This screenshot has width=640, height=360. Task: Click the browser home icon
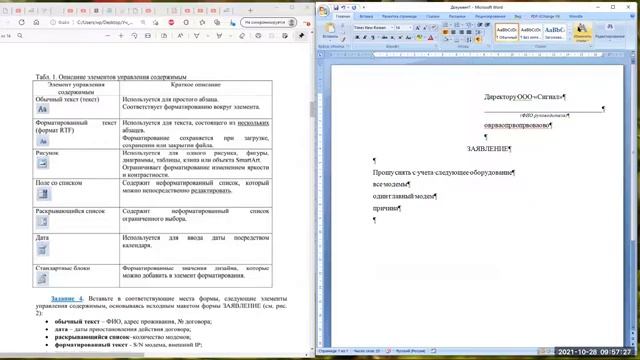coord(36,22)
